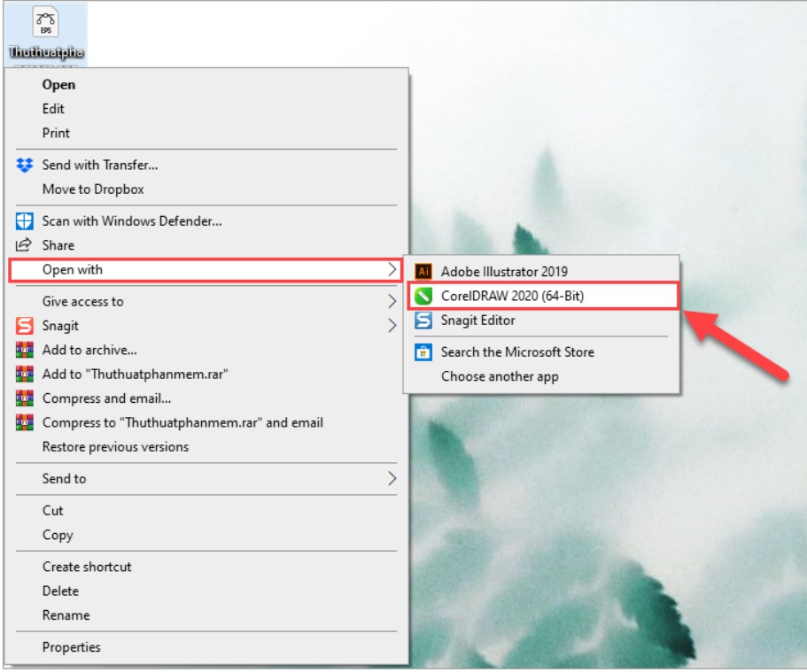Select Compress to "Thuthuatphanmem.rar" and email
Image resolution: width=807 pixels, height=672 pixels.
pos(206,422)
